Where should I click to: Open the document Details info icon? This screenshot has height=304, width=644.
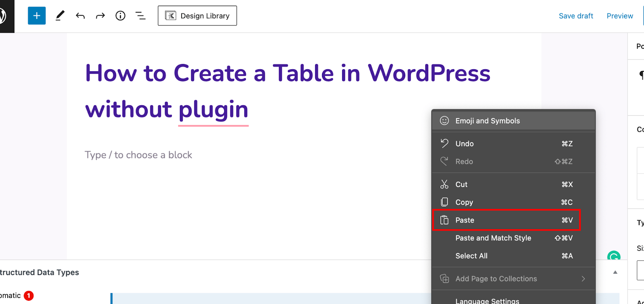120,16
